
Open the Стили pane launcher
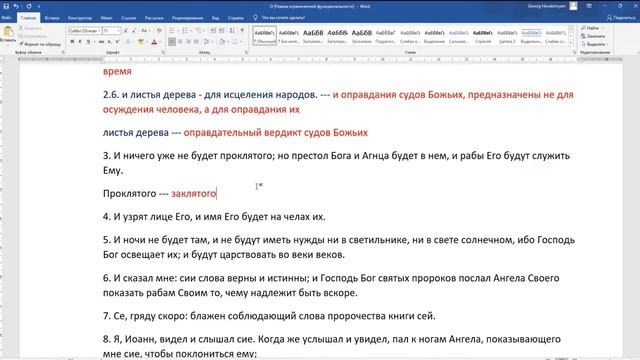(x=574, y=53)
